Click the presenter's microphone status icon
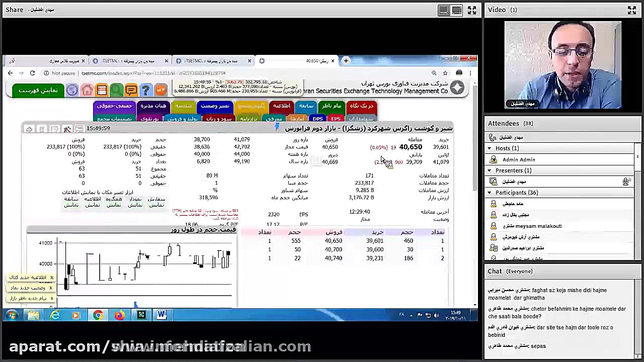 click(x=626, y=182)
